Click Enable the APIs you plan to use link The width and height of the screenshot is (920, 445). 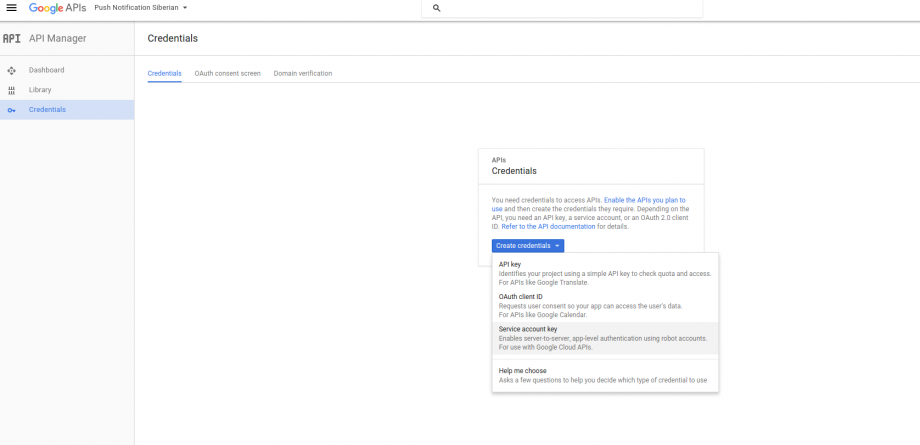click(643, 200)
